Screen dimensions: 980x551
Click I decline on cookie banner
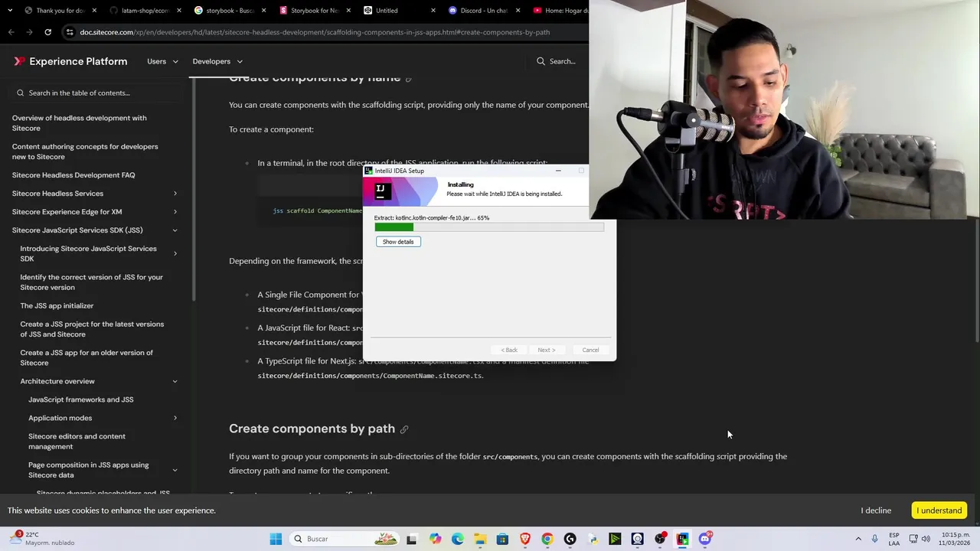[876, 510]
